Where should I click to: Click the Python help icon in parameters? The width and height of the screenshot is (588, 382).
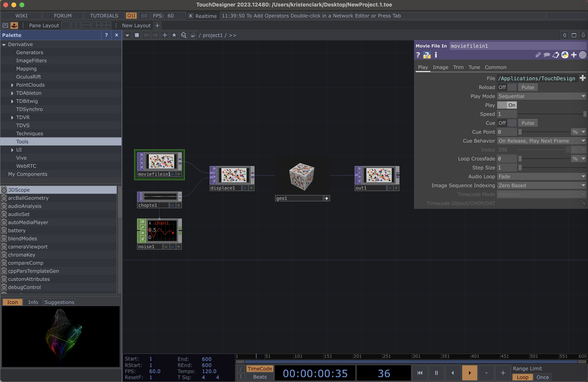(x=427, y=55)
